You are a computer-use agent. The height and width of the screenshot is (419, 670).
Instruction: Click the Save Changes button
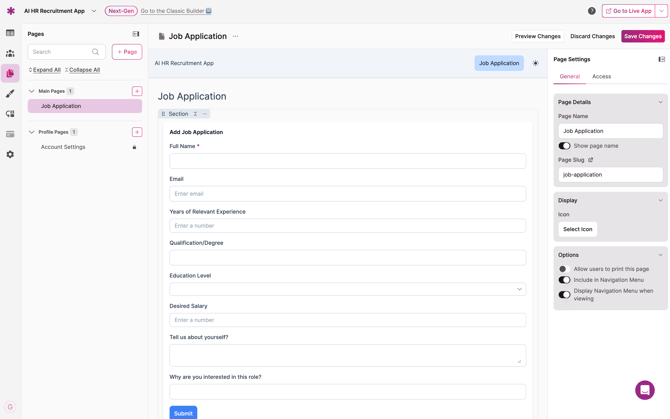pyautogui.click(x=642, y=36)
